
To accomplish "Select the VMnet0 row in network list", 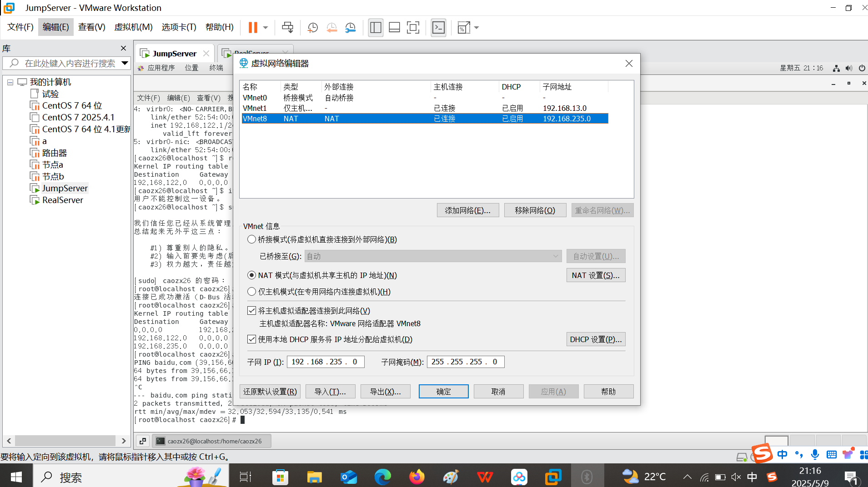I will (425, 98).
